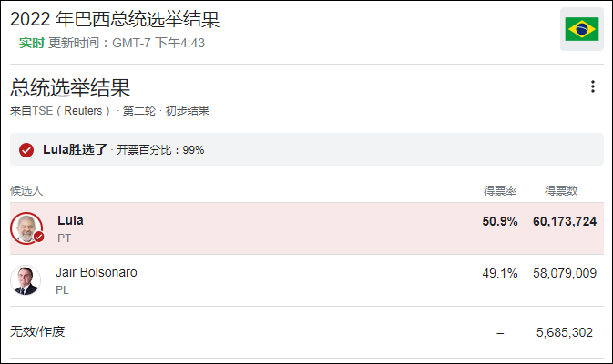Click the PT party label
This screenshot has height=364, width=613.
click(64, 238)
